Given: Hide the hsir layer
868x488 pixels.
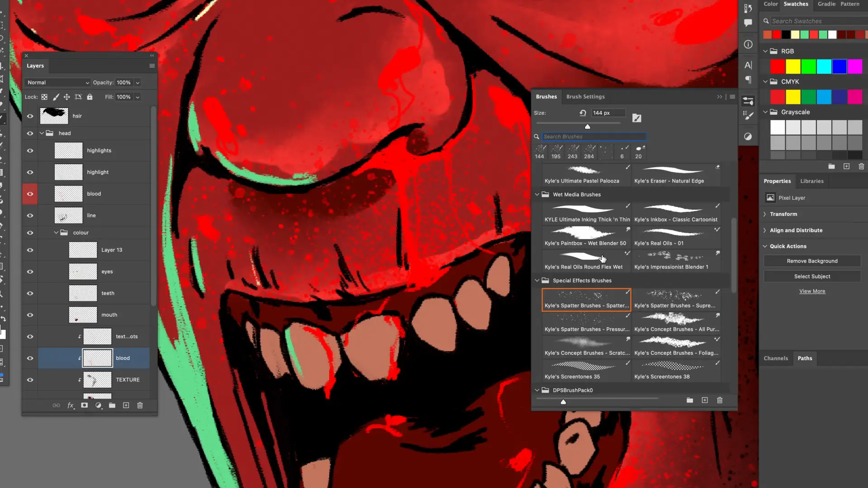Looking at the screenshot, I should (x=30, y=116).
